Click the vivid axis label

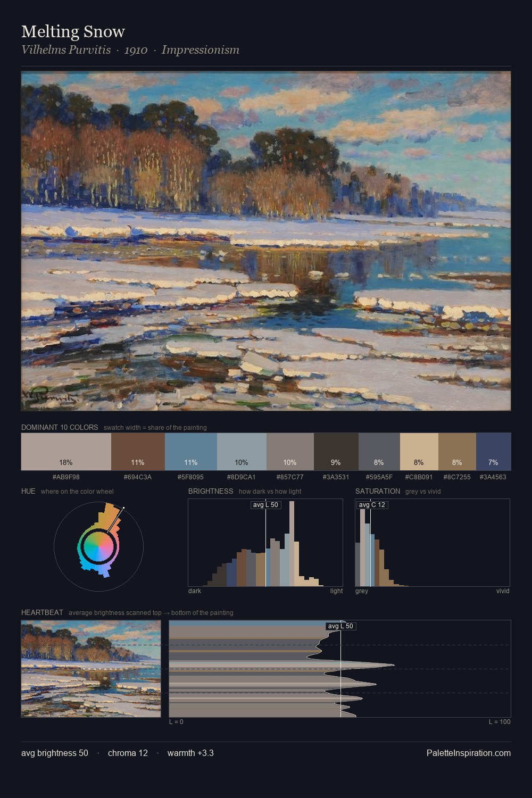pyautogui.click(x=503, y=591)
